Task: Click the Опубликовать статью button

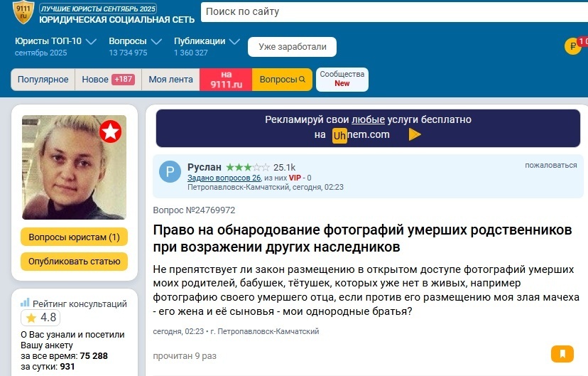Action: click(x=74, y=262)
